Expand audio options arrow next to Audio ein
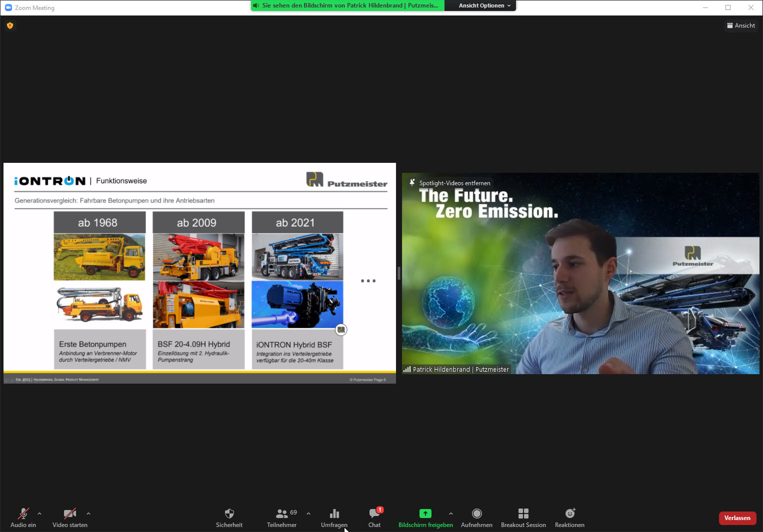 pyautogui.click(x=39, y=514)
